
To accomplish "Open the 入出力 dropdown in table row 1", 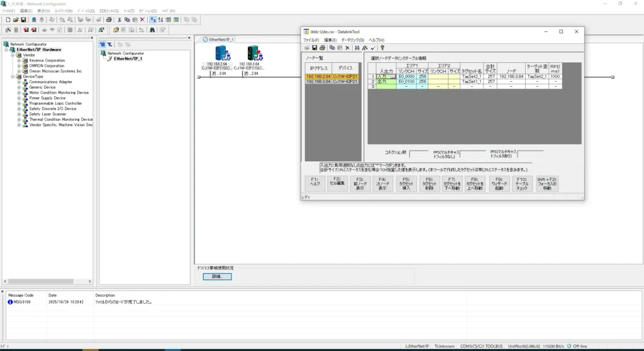I will [x=393, y=76].
